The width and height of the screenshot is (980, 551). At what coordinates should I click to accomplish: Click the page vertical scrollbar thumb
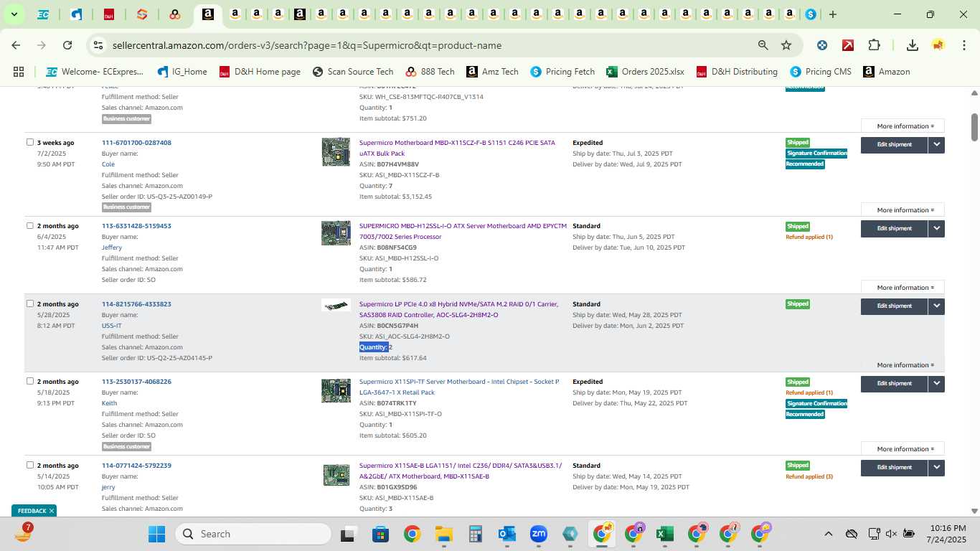tap(974, 127)
